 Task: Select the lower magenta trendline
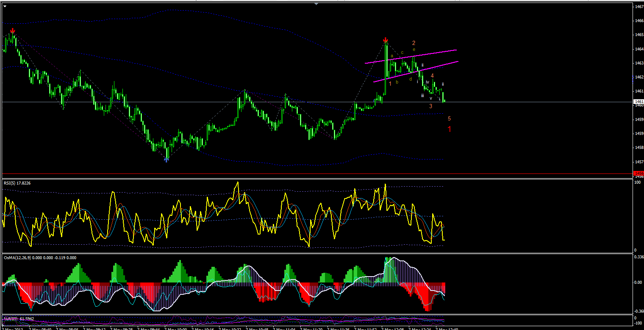point(416,72)
